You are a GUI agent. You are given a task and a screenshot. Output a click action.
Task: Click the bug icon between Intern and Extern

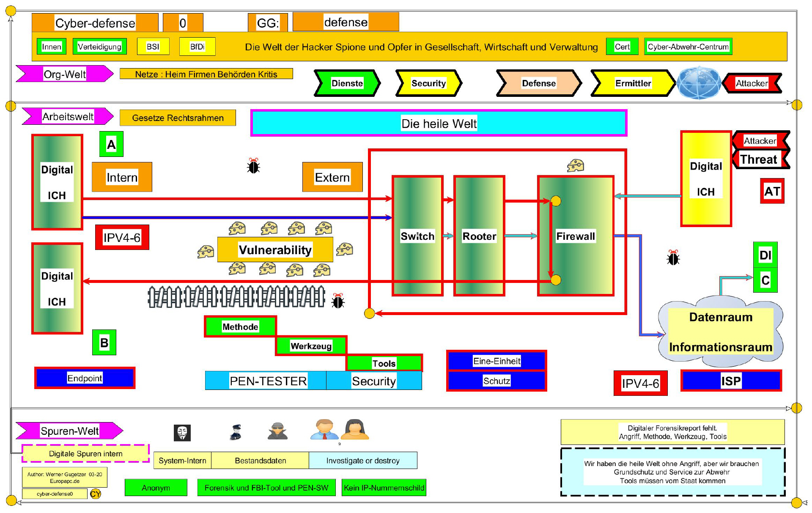coord(253,166)
